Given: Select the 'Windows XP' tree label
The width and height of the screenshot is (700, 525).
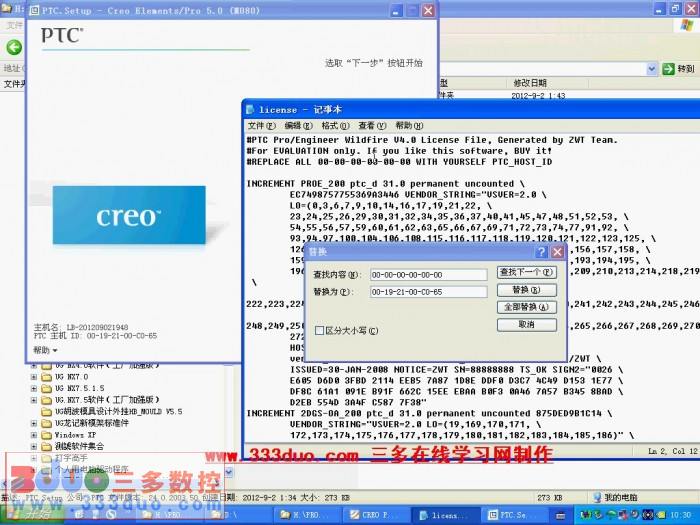Looking at the screenshot, I should [75, 434].
